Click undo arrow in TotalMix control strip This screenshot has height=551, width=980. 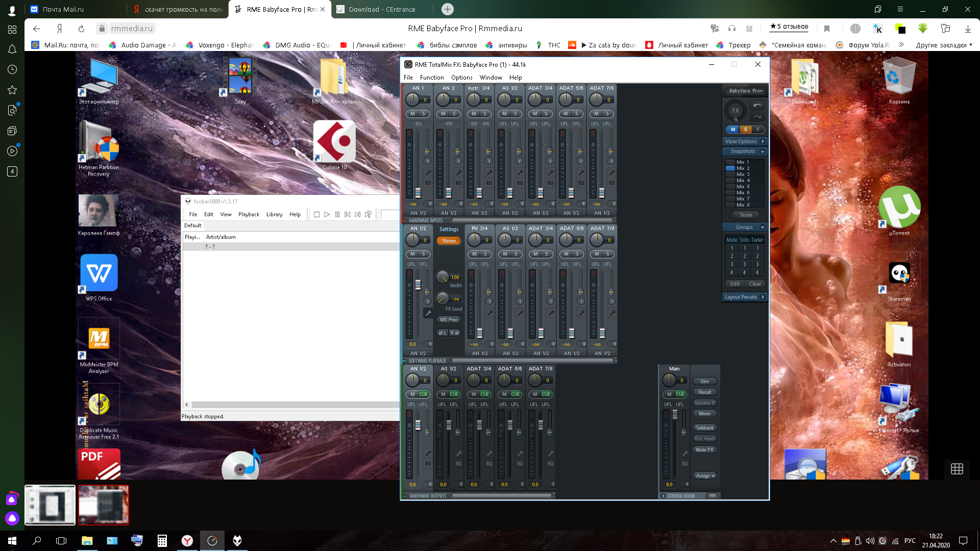[757, 105]
